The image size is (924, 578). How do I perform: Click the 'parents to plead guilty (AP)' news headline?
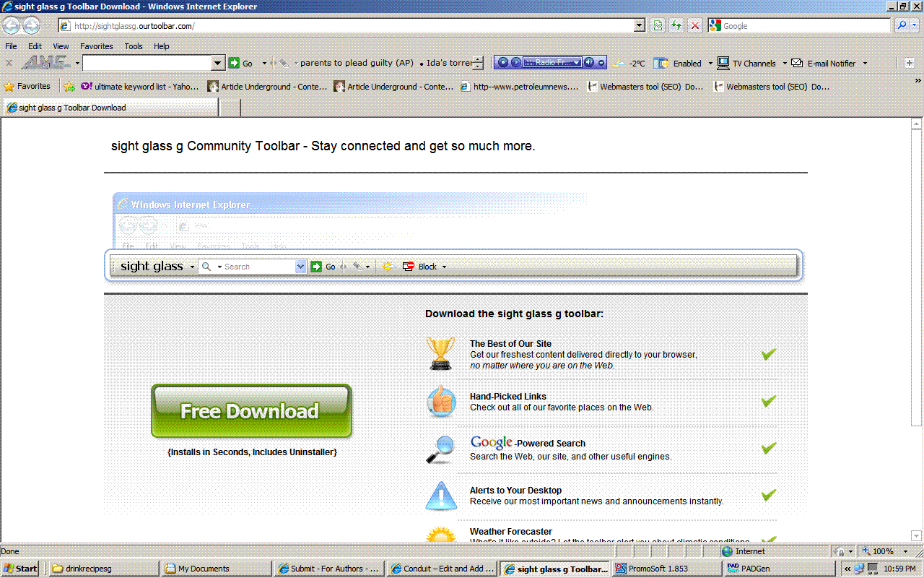pos(357,63)
